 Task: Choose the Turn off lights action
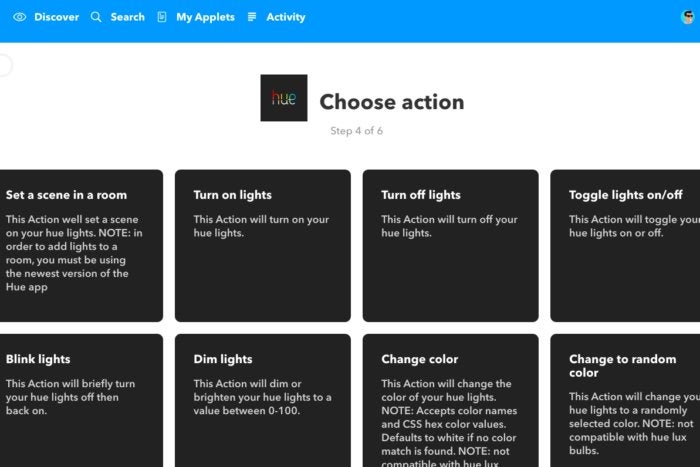click(x=450, y=246)
